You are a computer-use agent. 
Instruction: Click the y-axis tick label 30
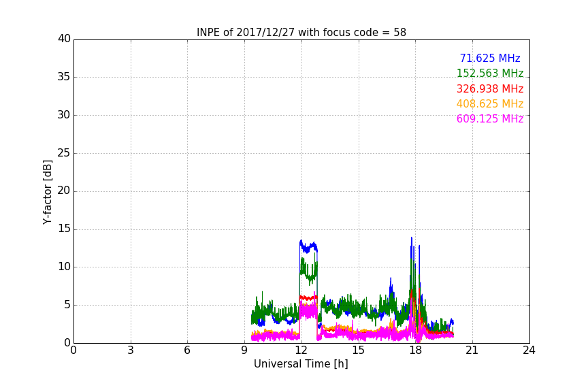(64, 115)
